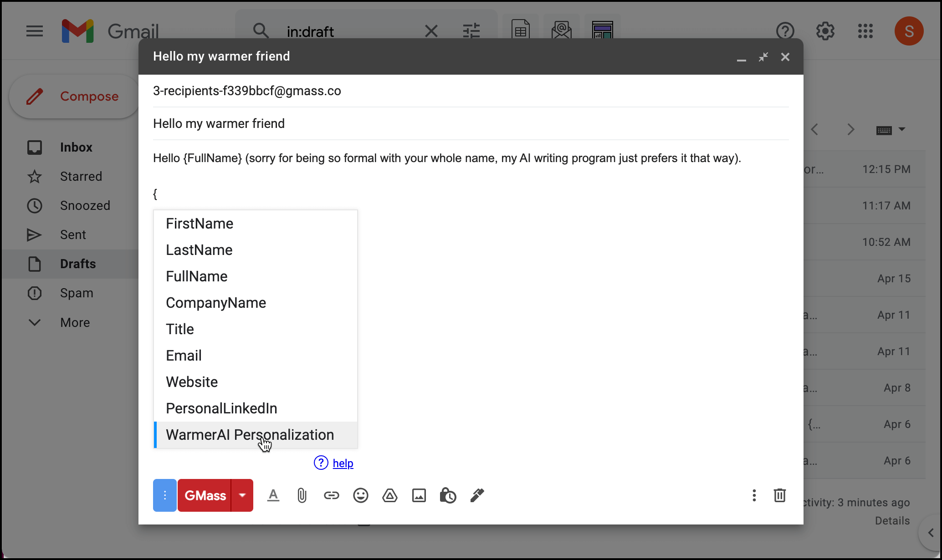This screenshot has height=560, width=942.
Task: Toggle formatting options icon
Action: [273, 495]
